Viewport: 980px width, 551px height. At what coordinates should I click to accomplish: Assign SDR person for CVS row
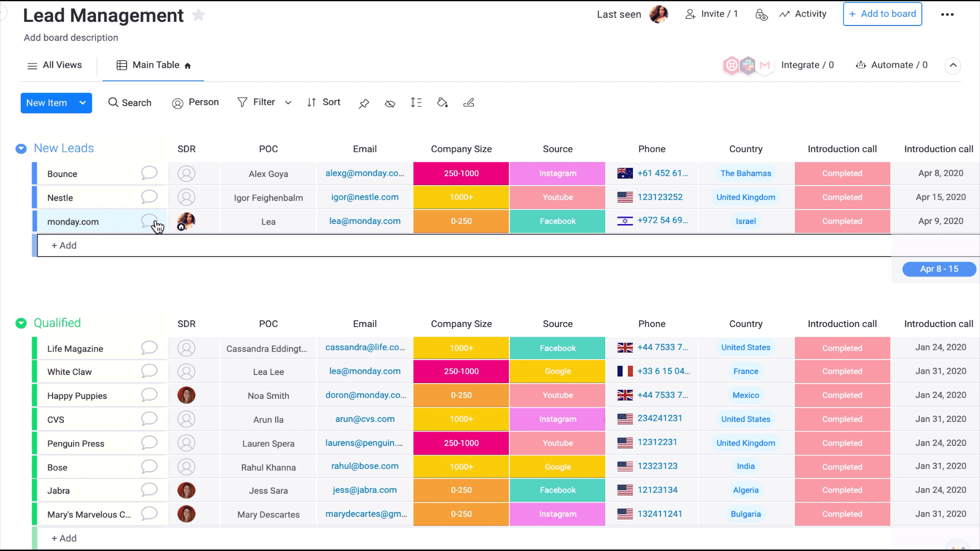[x=186, y=419]
